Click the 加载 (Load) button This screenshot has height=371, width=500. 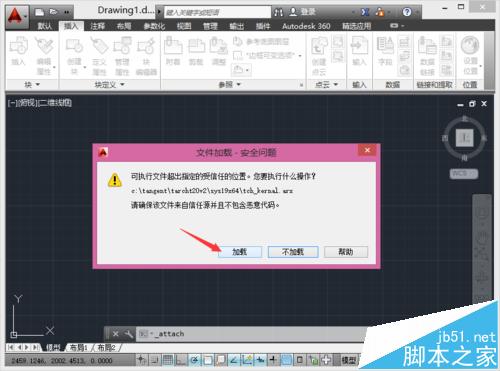(240, 252)
